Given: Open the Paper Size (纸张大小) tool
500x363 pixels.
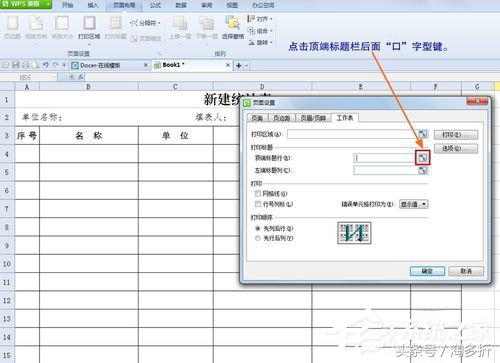Looking at the screenshot, I should (62, 27).
